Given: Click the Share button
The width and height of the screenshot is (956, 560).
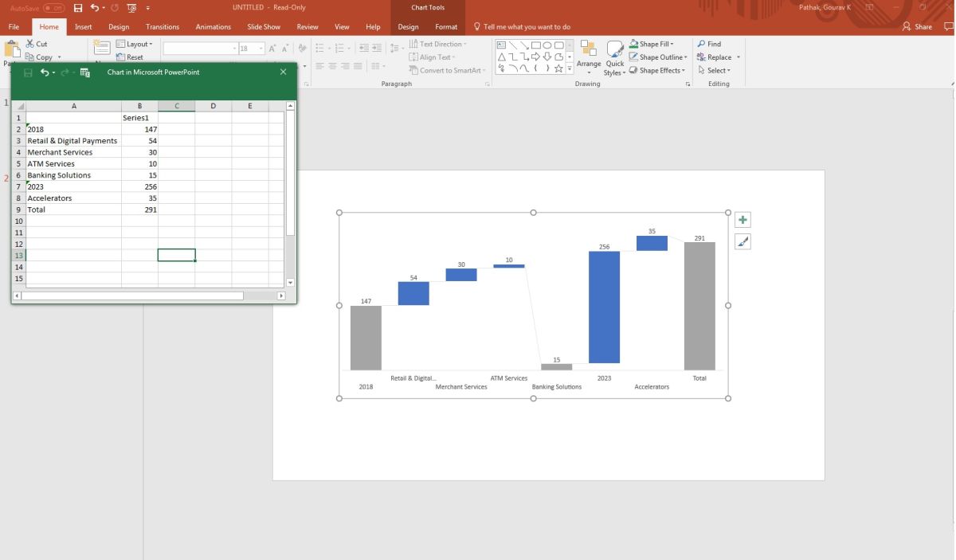Looking at the screenshot, I should click(917, 26).
